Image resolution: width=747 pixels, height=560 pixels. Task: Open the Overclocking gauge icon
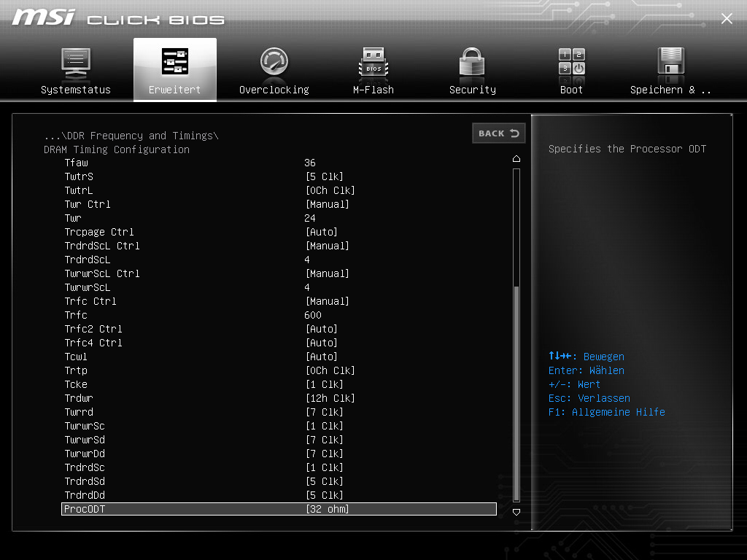(x=274, y=61)
